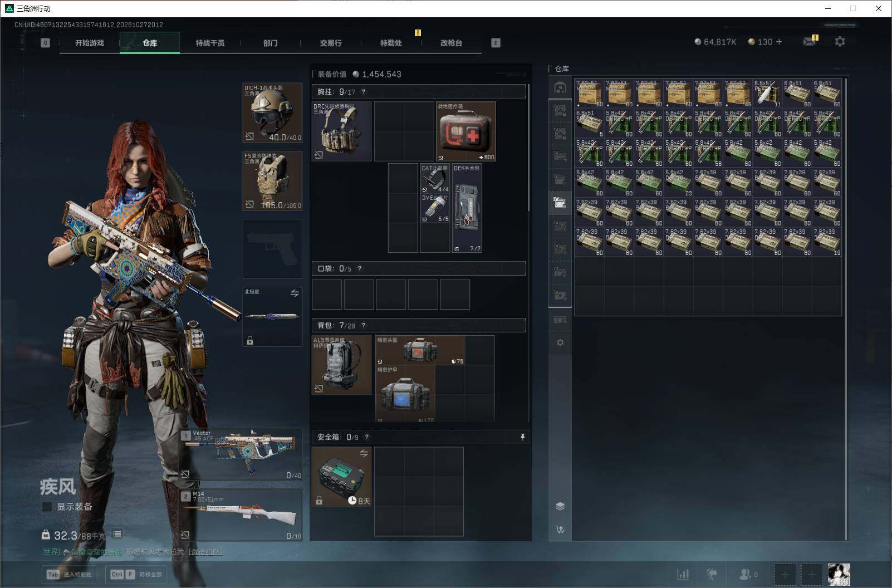Click the swap icon on the safe box
Image resolution: width=892 pixels, height=588 pixels.
pos(364,453)
